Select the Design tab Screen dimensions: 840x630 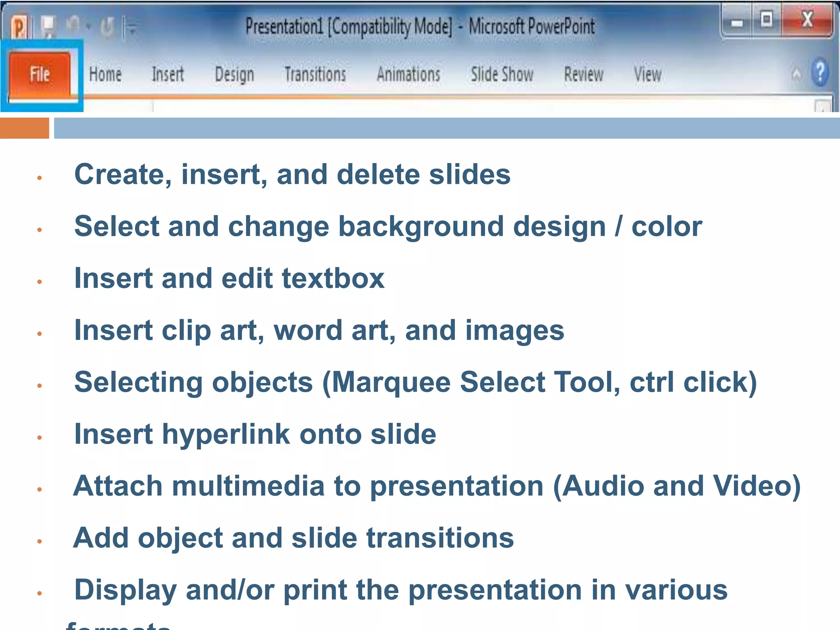(x=235, y=75)
